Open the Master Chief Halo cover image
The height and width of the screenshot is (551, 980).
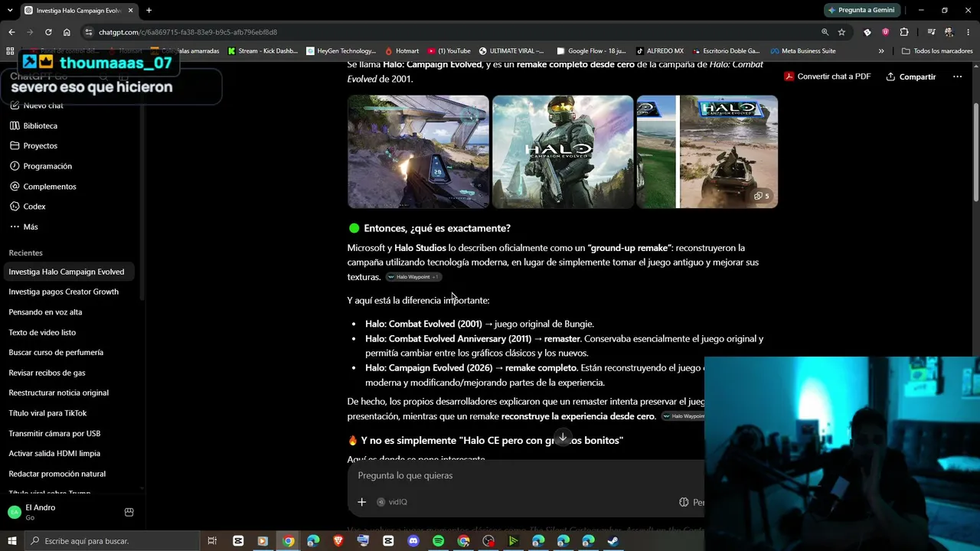563,152
